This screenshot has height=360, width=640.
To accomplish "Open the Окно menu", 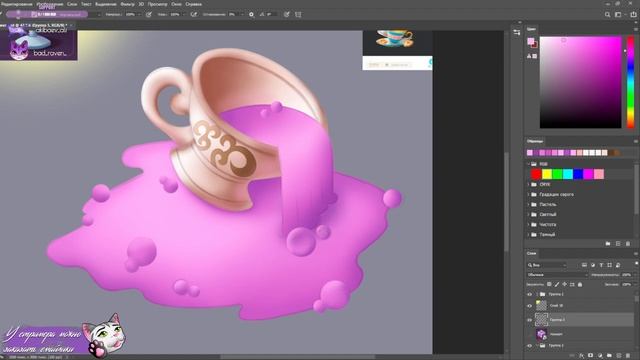I will [x=176, y=4].
